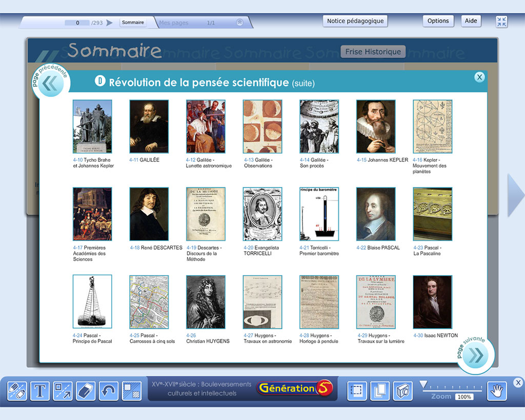Open the Isaac NEWTON portrait thumbnail
This screenshot has width=525, height=420.
coord(432,302)
